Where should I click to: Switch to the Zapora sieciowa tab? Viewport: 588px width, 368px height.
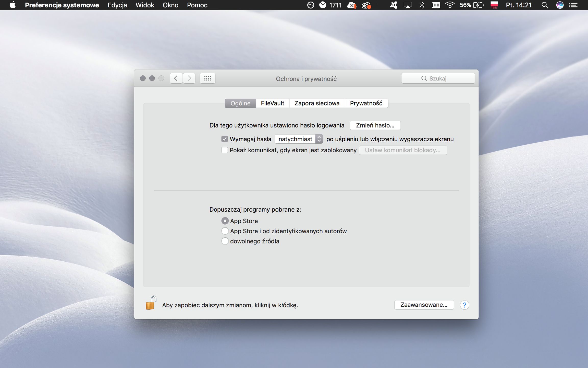(317, 103)
